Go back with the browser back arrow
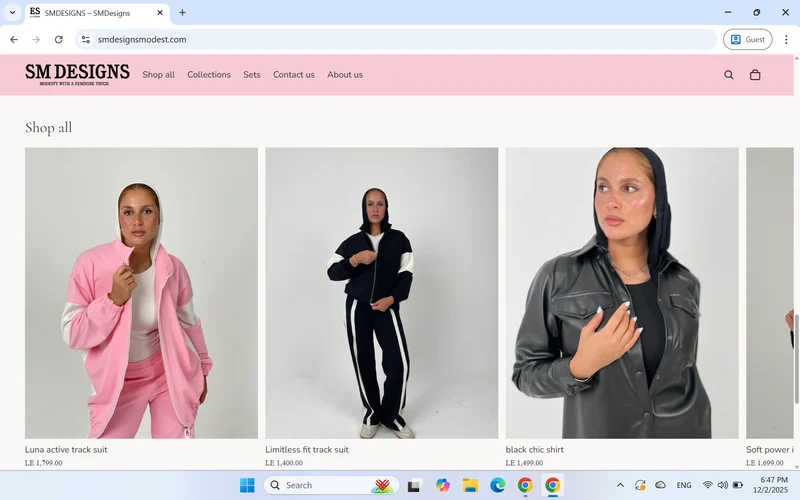 click(14, 39)
